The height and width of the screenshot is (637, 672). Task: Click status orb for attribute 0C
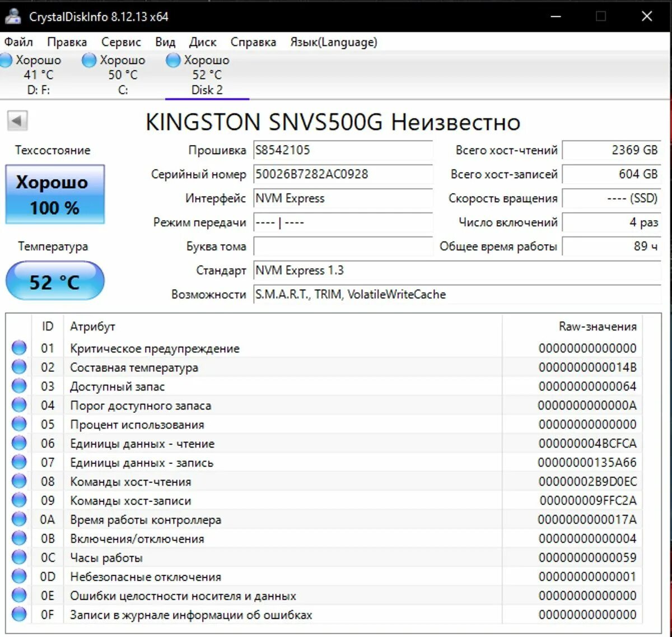point(19,557)
